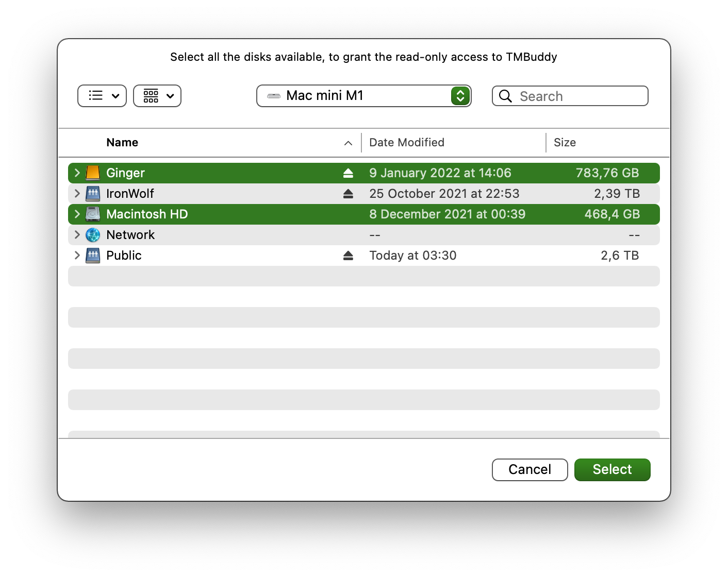
Task: Expand the IronWolf row
Action: 77,194
